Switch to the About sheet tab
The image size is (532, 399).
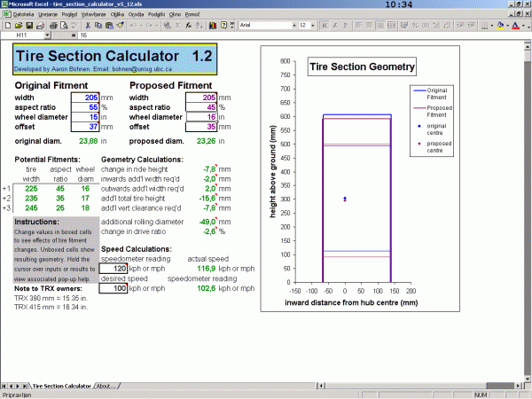(x=106, y=386)
